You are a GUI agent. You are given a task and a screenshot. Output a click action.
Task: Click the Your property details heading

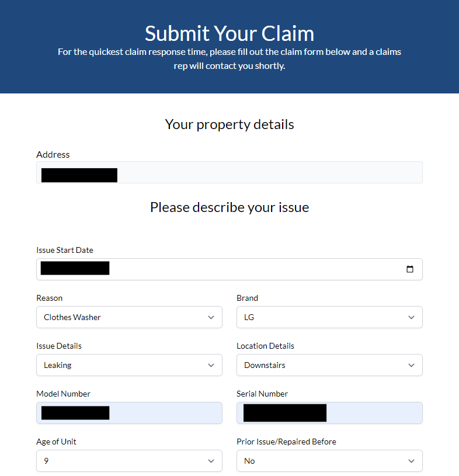pyautogui.click(x=229, y=124)
